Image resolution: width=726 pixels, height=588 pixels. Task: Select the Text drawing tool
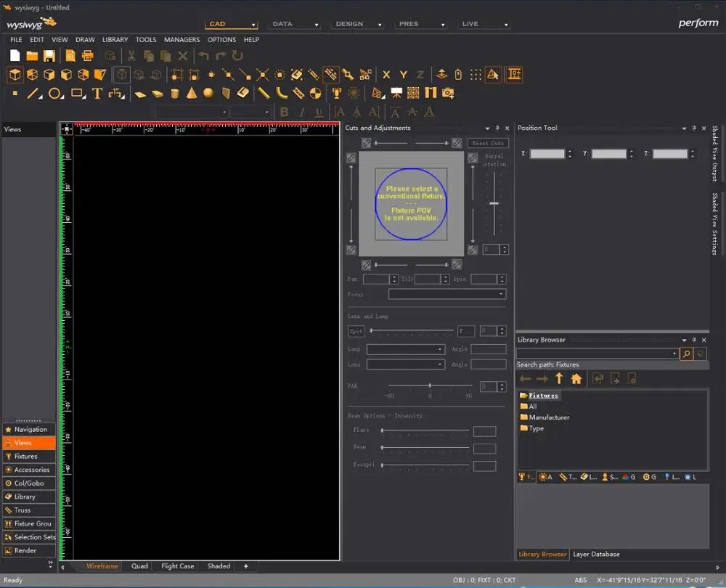(97, 93)
